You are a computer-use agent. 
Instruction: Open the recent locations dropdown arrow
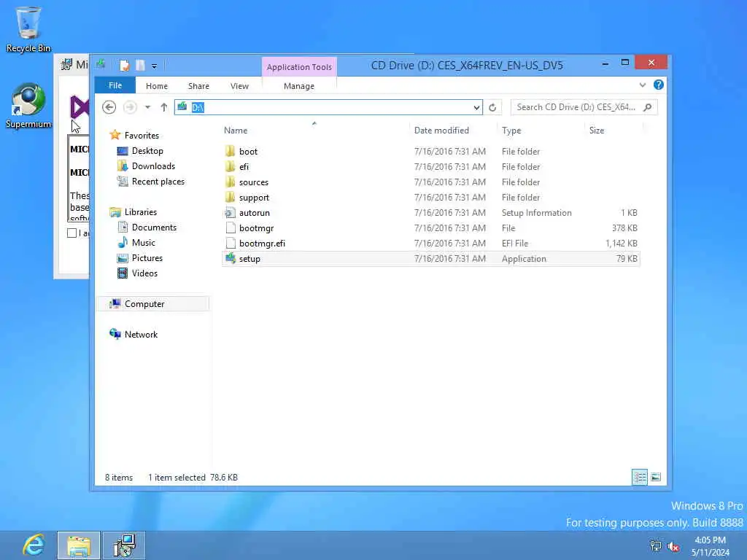147,107
